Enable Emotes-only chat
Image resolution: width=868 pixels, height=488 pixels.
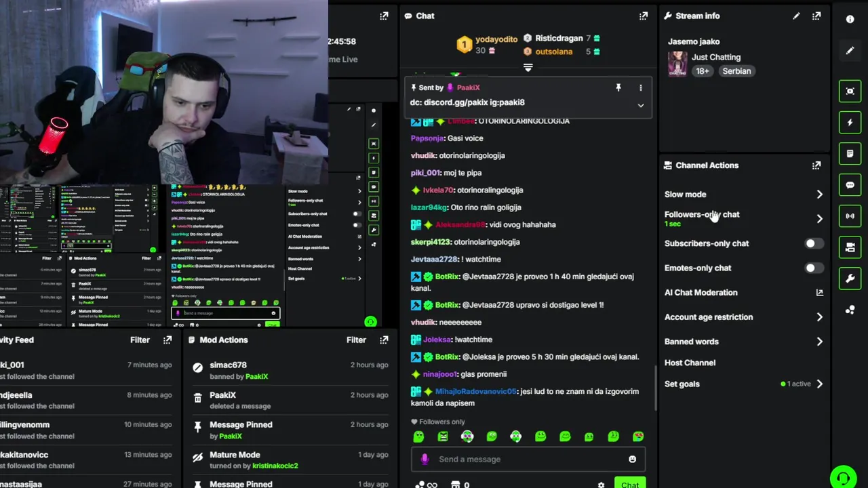click(813, 268)
